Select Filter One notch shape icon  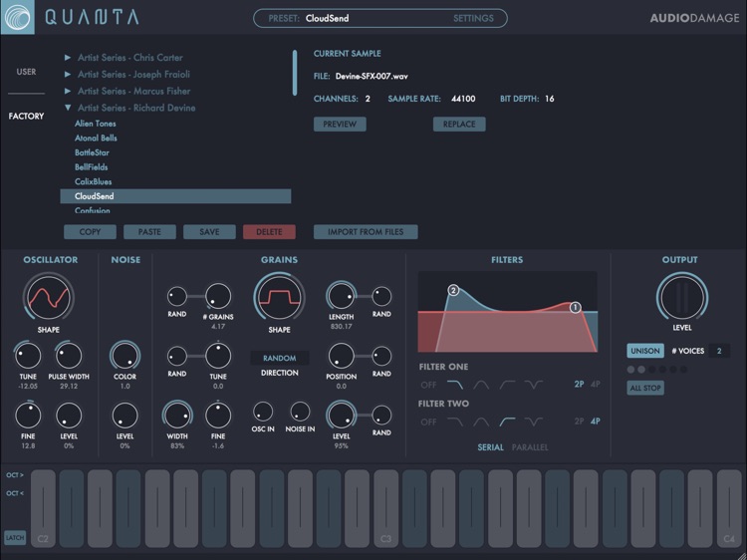[x=534, y=385]
